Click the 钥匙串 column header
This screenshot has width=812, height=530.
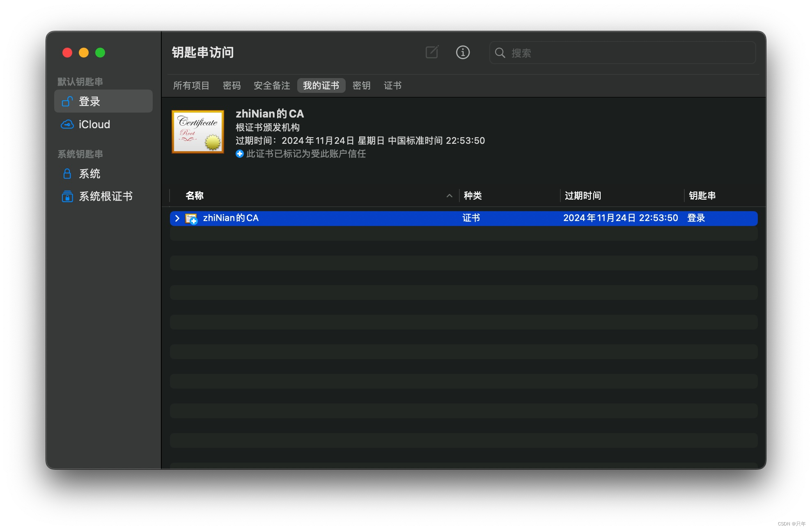[702, 196]
